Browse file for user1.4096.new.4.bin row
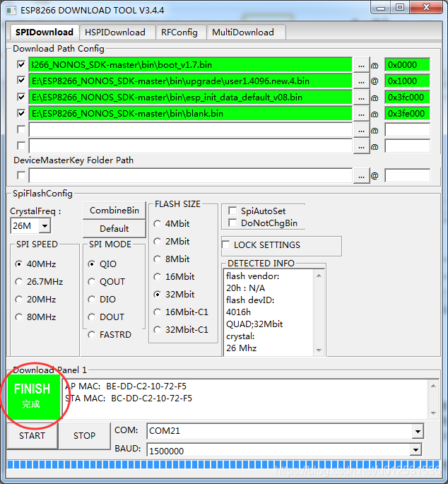 pyautogui.click(x=362, y=81)
